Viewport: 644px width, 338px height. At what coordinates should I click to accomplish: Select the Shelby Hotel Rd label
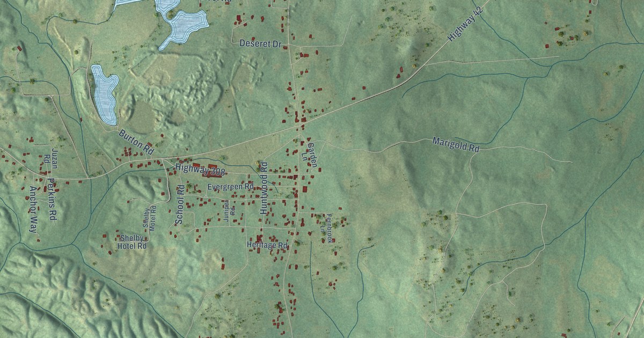click(x=132, y=243)
